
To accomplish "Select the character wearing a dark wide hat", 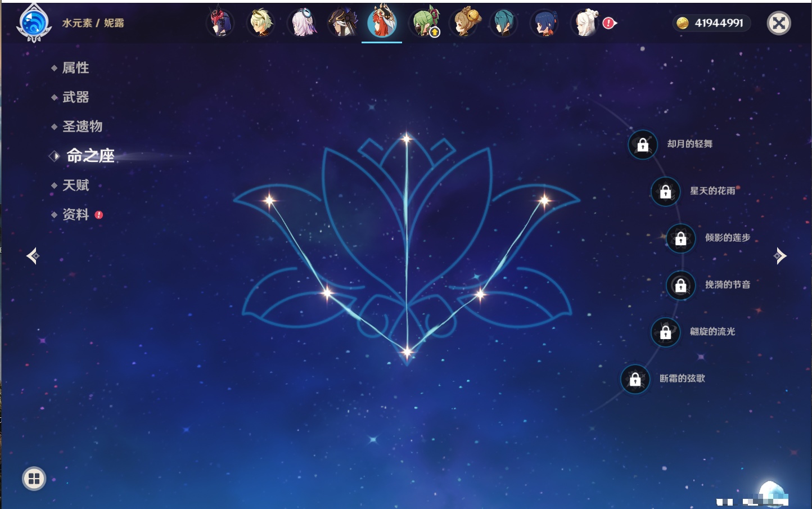I will [343, 22].
